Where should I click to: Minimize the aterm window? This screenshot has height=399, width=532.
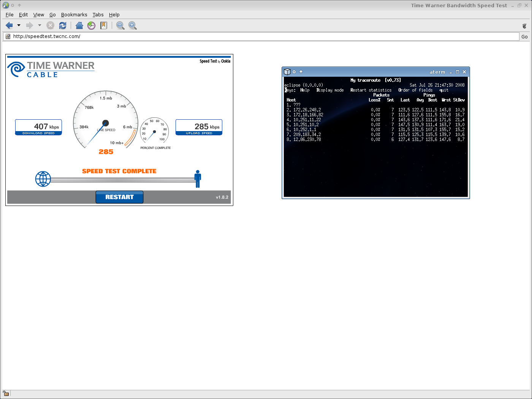coord(451,72)
